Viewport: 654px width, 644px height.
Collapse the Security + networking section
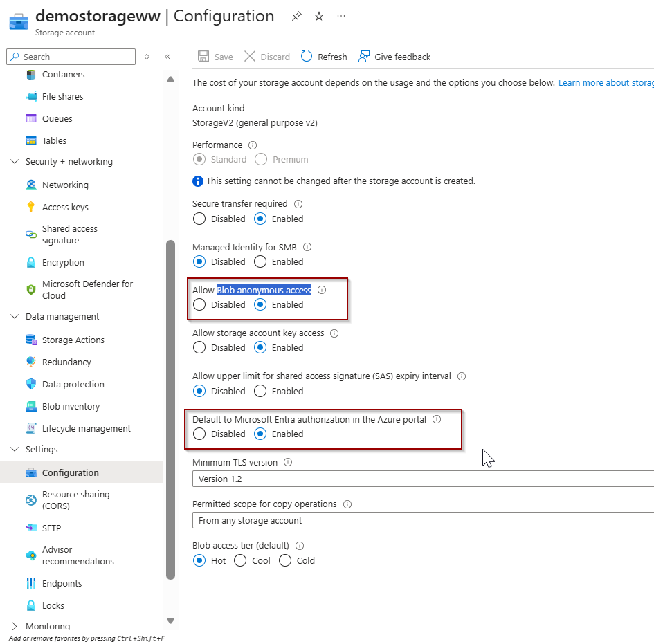coord(15,161)
